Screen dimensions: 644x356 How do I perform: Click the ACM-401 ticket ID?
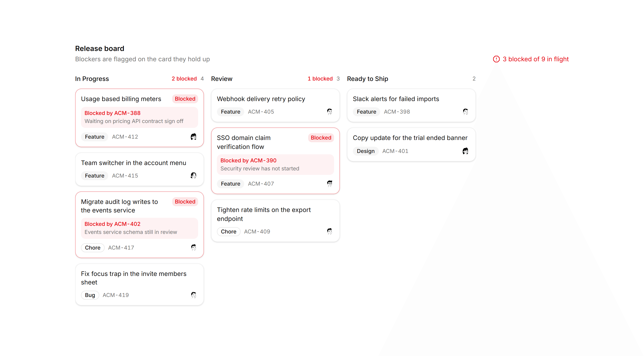point(395,151)
